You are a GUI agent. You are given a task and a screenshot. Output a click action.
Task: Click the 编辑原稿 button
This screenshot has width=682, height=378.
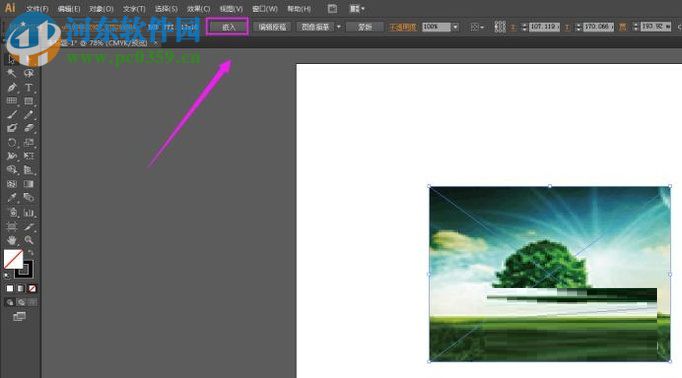coord(272,27)
